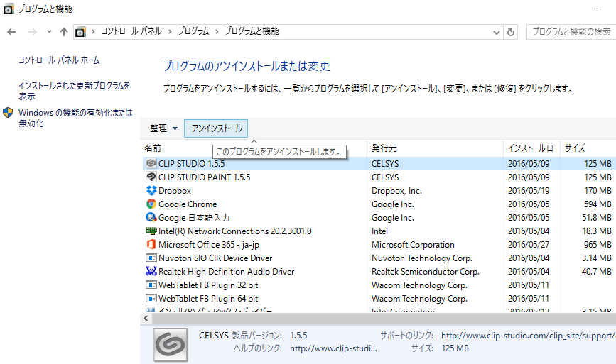The width and height of the screenshot is (616, 364).
Task: Click the refresh button beside address bar
Action: click(510, 32)
